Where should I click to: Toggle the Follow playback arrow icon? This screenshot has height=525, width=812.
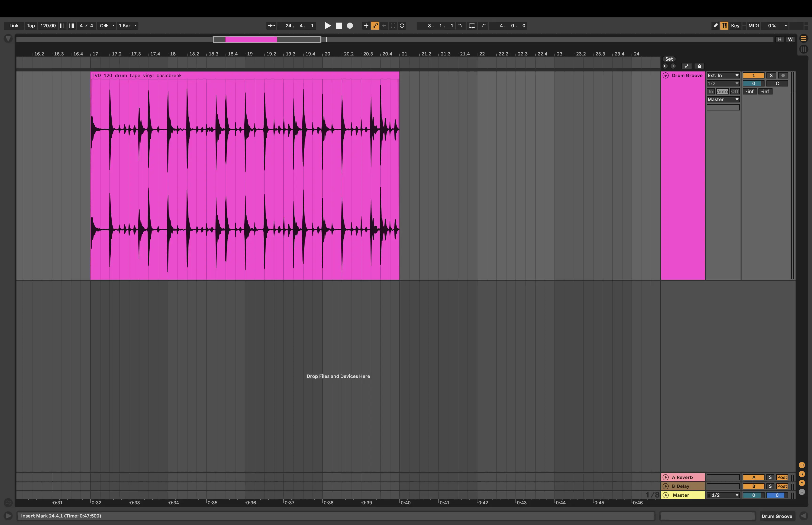(x=271, y=26)
